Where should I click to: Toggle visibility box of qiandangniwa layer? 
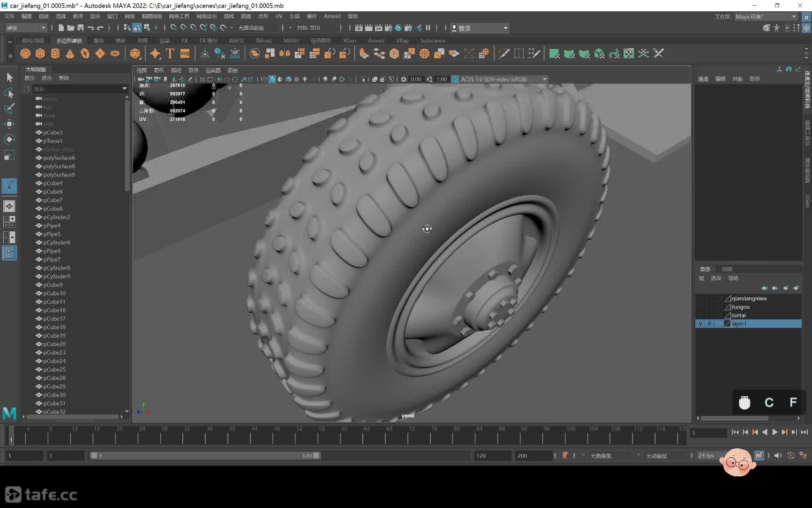701,299
